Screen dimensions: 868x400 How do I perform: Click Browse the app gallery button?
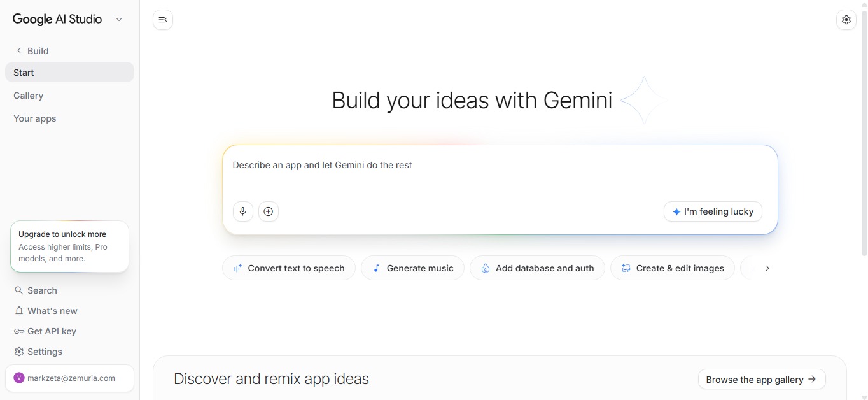click(762, 379)
